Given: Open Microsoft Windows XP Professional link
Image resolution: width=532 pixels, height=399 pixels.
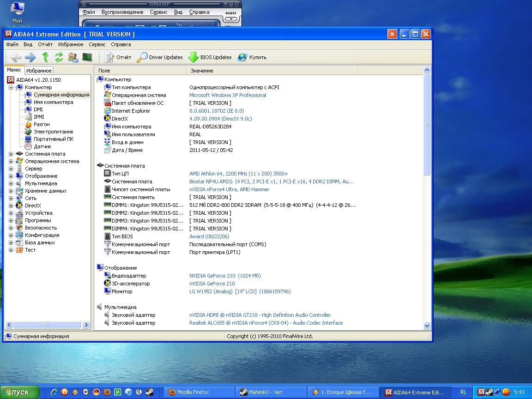Looking at the screenshot, I should click(x=228, y=95).
